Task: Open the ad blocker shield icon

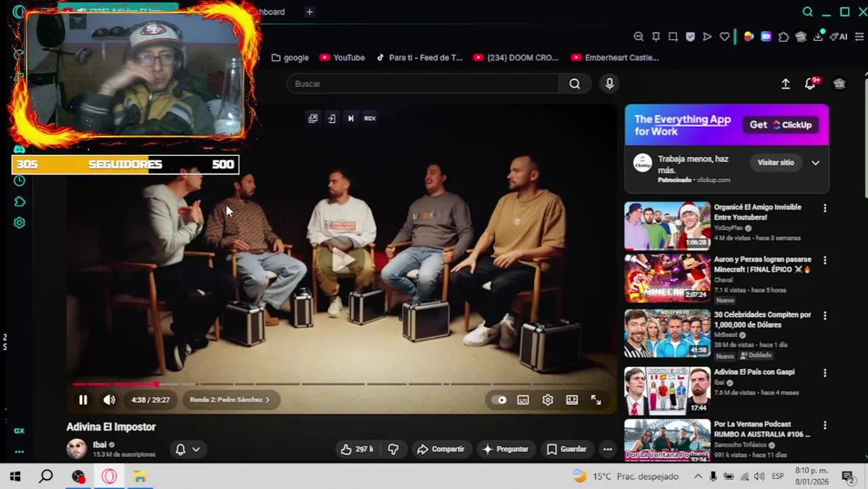Action: click(x=690, y=37)
